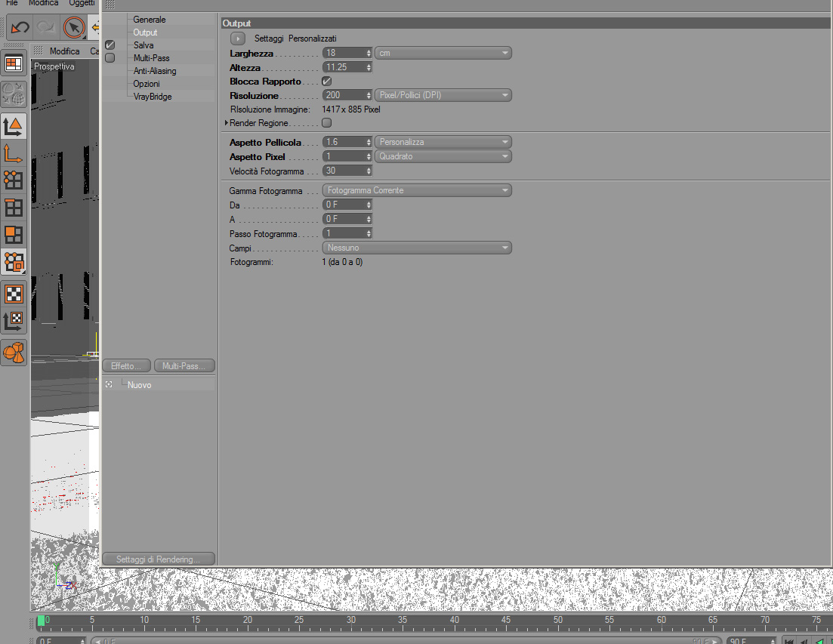The width and height of the screenshot is (833, 644).
Task: Open the cm unit dropdown for Larghezza
Action: tap(443, 53)
